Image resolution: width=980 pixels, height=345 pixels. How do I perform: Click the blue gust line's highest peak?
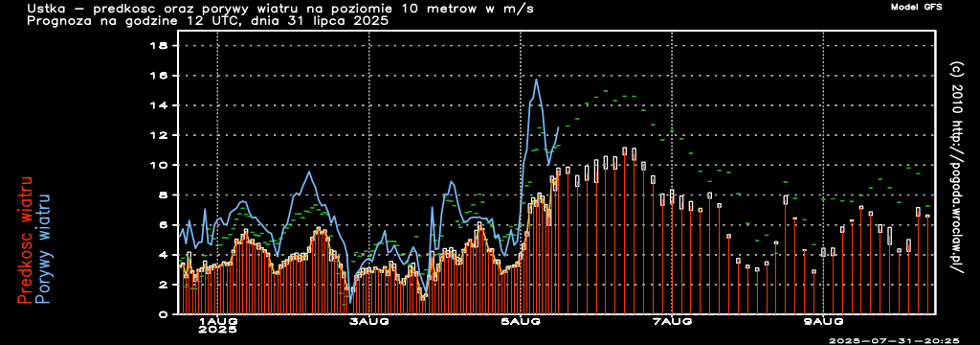[536, 80]
